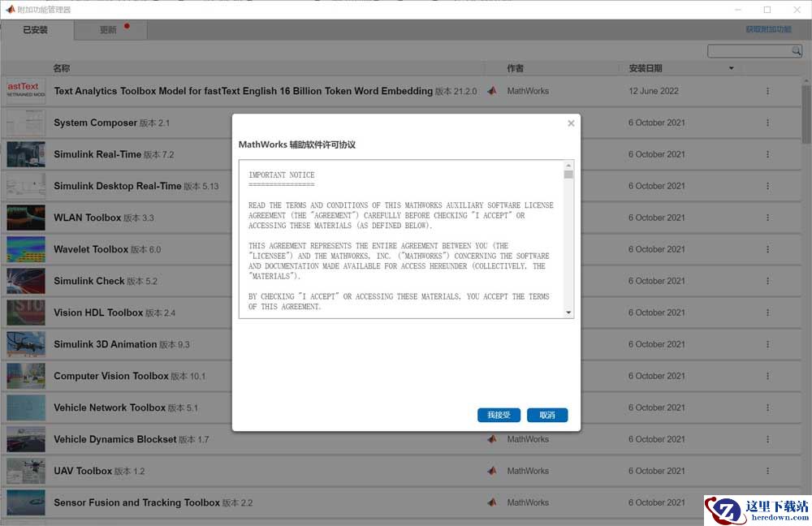Click the Wavelet Toolbox thumbnail
This screenshot has width=812, height=526.
pos(26,249)
